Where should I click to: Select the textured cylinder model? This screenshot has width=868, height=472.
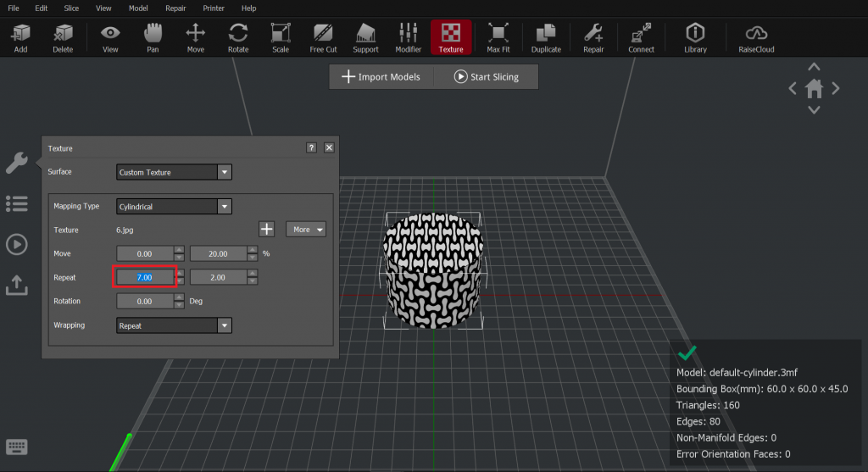(433, 270)
